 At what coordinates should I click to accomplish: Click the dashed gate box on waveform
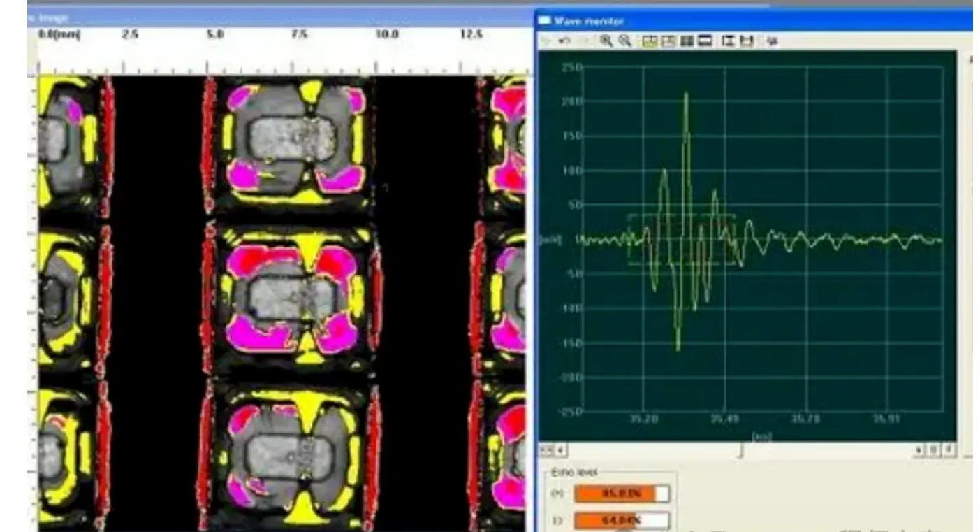click(x=681, y=239)
